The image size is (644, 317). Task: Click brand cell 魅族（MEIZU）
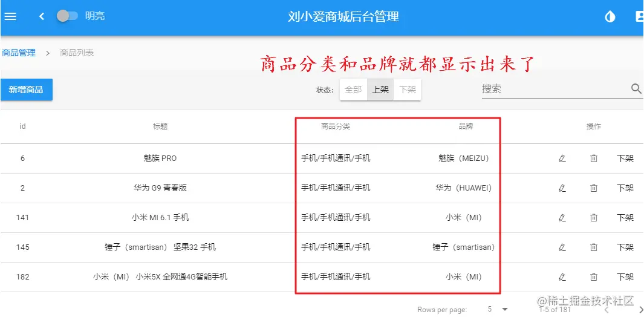[x=464, y=158]
